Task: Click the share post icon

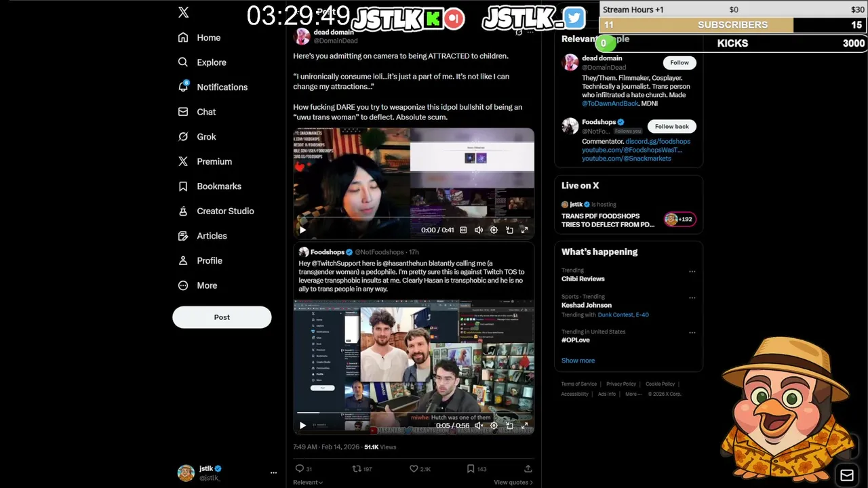Action: (x=528, y=468)
